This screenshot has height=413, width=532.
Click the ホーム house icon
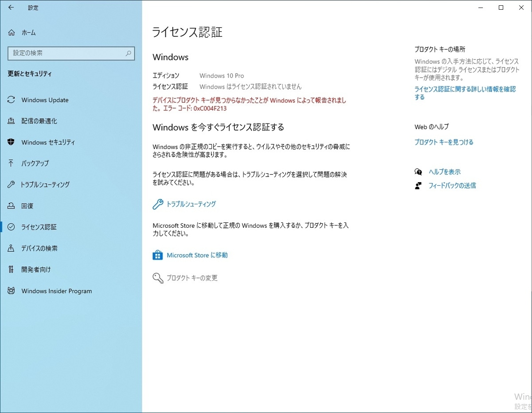tap(11, 32)
